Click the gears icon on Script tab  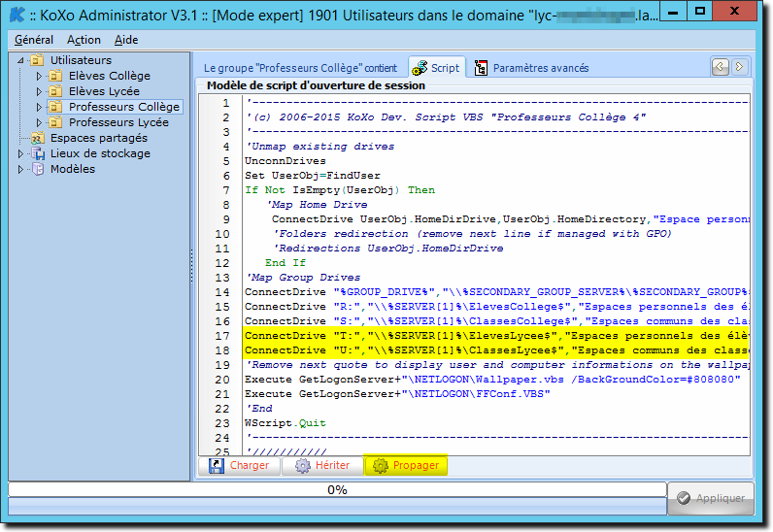pos(420,68)
